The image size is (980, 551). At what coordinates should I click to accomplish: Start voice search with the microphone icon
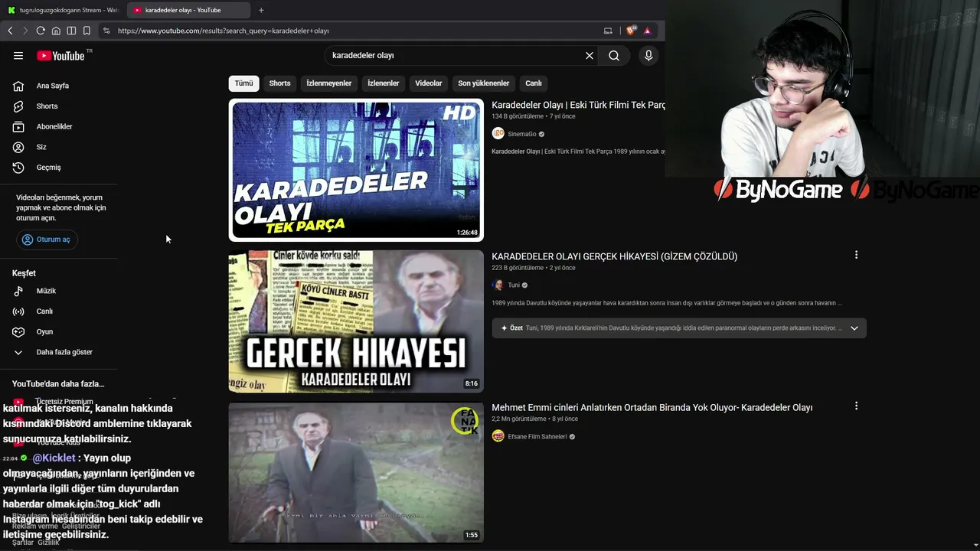tap(648, 55)
